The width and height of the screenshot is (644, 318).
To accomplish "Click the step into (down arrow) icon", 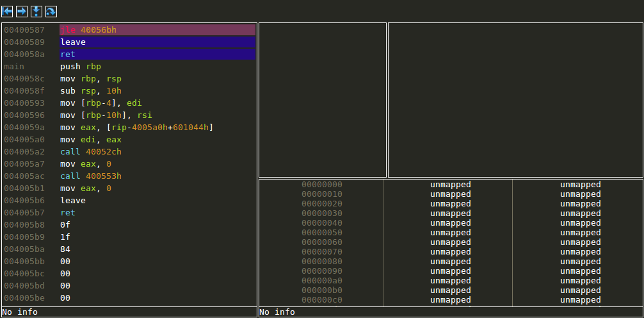I will (x=36, y=12).
